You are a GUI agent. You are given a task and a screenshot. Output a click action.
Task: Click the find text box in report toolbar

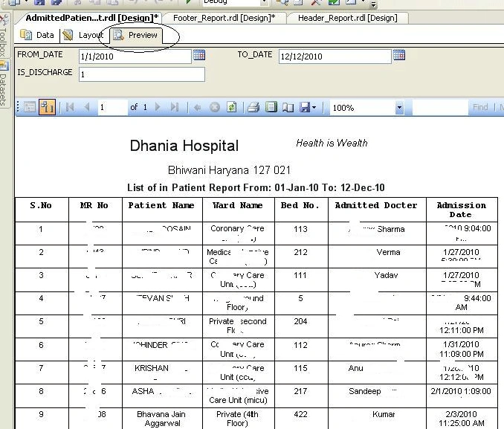tap(440, 107)
